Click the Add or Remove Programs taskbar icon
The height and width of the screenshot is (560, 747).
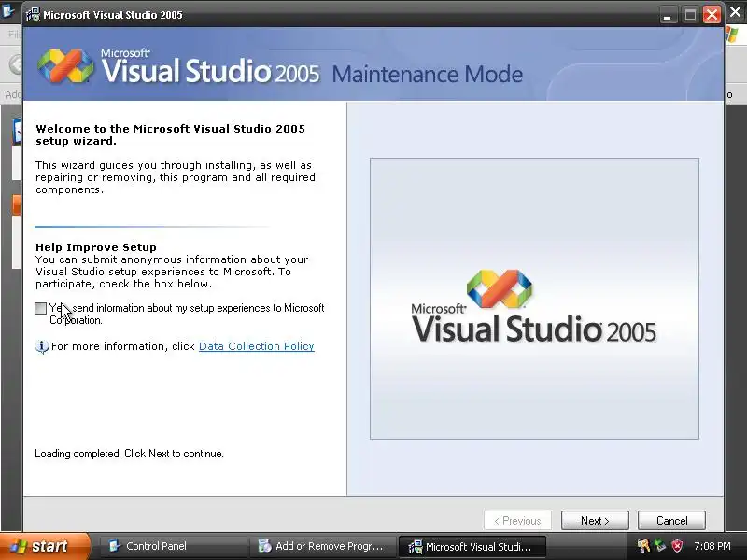tap(264, 546)
